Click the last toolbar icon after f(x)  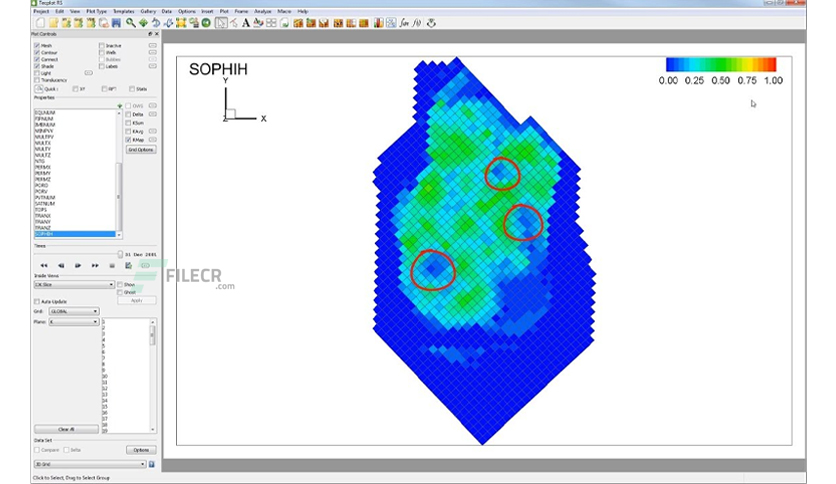tap(431, 23)
